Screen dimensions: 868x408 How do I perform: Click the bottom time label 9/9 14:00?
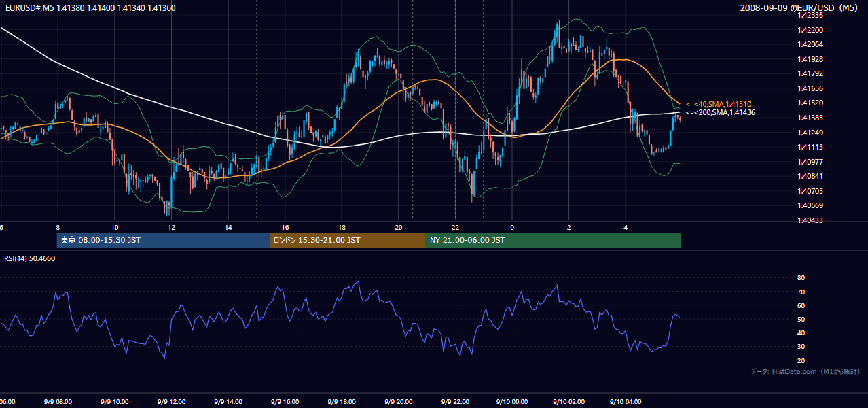[x=228, y=402]
